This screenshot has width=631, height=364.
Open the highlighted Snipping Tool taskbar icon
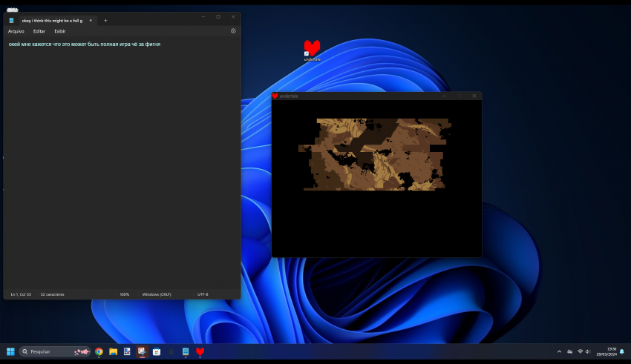coord(142,351)
